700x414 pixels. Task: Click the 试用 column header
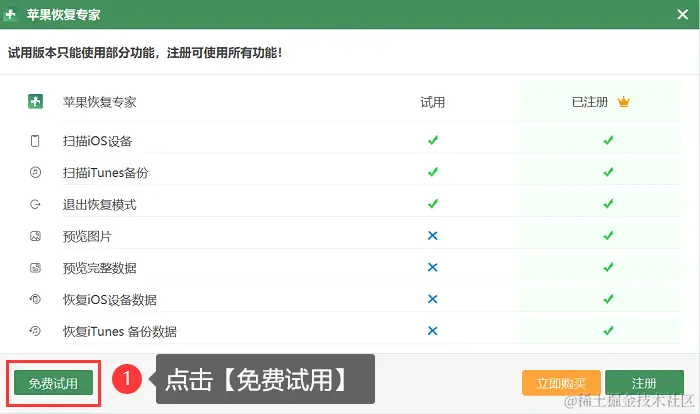(433, 102)
